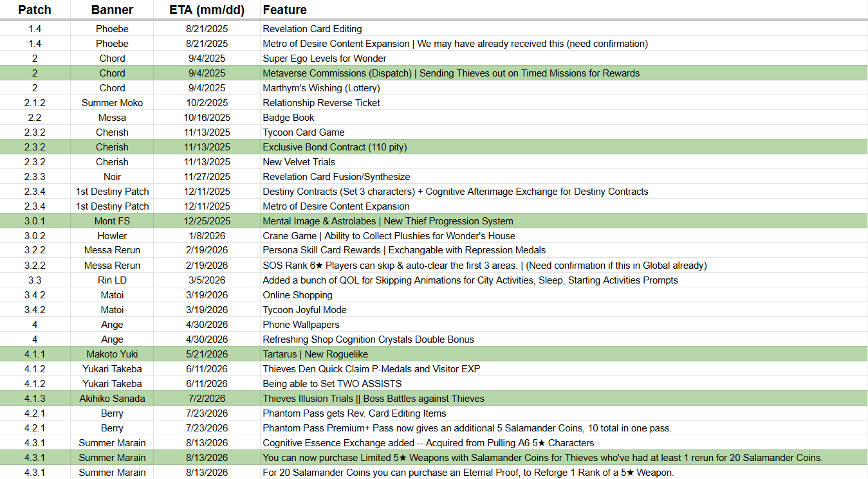
Task: Select the Tartarus | New Roguelike cell
Action: pos(564,354)
